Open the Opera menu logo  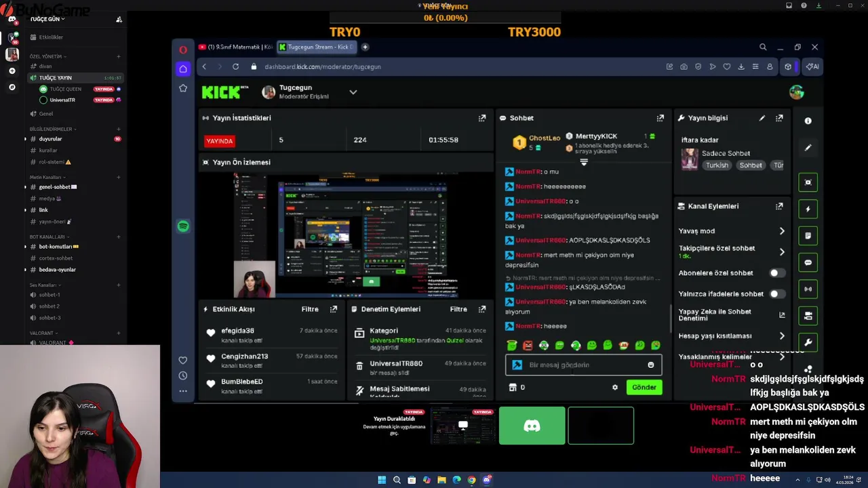(183, 49)
